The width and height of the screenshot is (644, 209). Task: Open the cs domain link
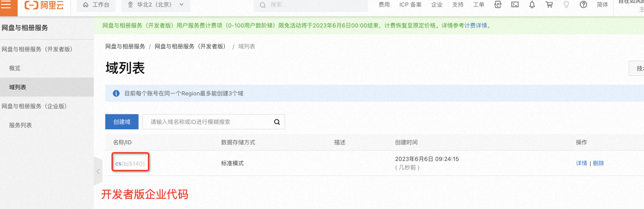[118, 163]
